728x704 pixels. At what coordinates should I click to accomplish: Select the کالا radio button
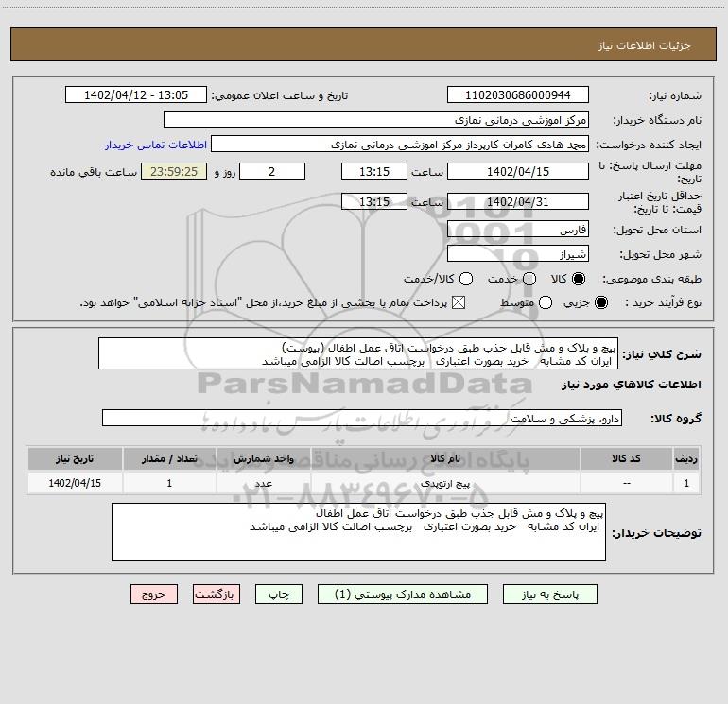coord(579,279)
